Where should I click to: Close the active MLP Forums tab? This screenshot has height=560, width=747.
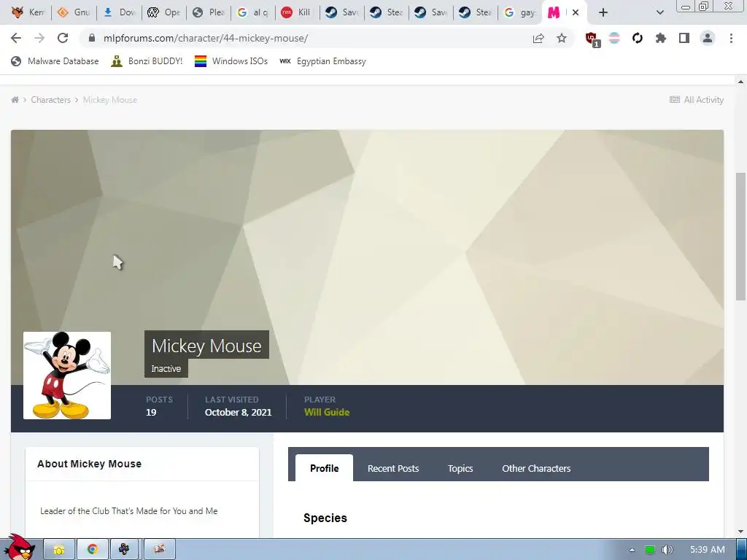pos(576,12)
